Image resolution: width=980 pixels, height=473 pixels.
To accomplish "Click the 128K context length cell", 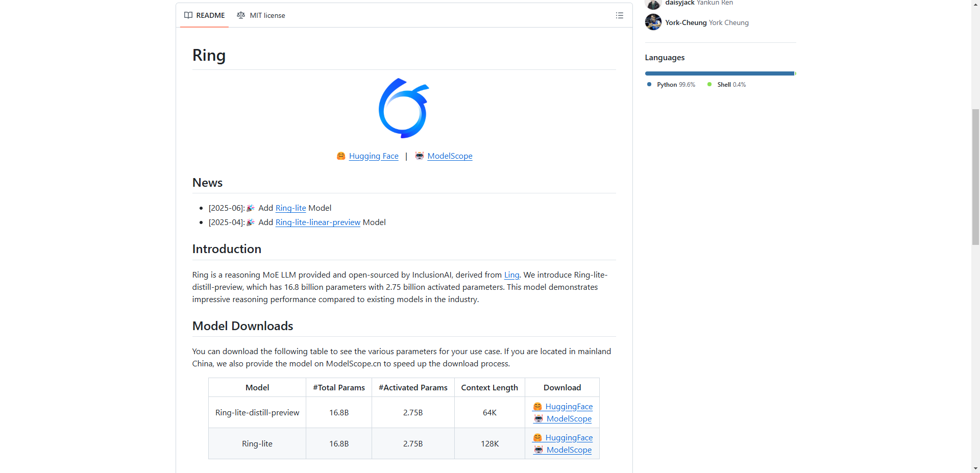I will [x=489, y=444].
